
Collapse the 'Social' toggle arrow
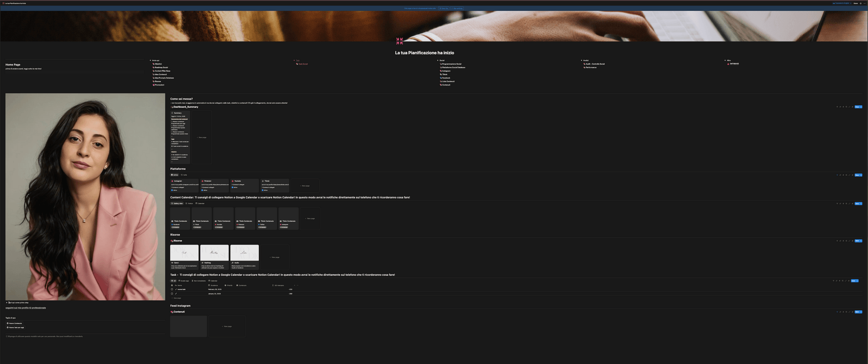tap(438, 61)
